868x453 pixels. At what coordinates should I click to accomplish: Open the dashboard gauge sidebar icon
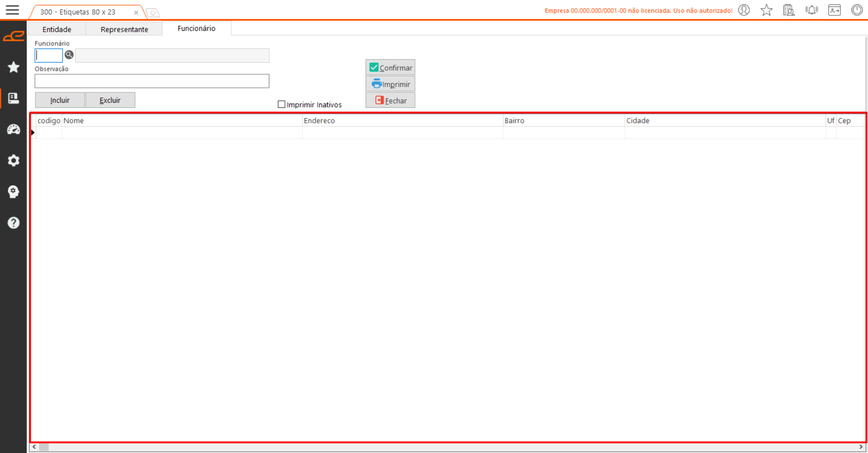(x=14, y=130)
